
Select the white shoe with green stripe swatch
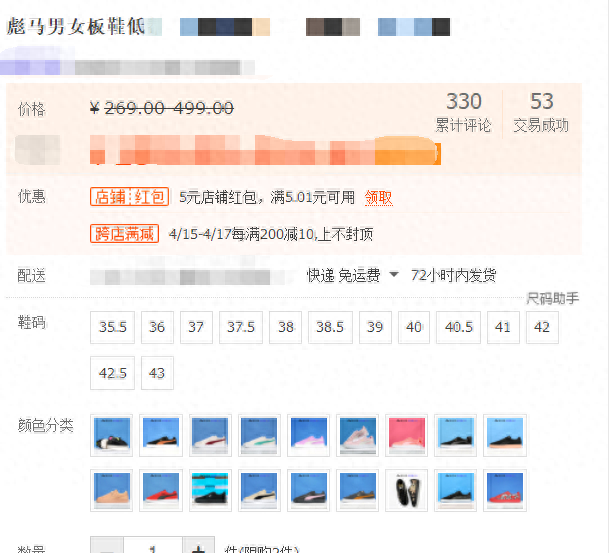259,436
